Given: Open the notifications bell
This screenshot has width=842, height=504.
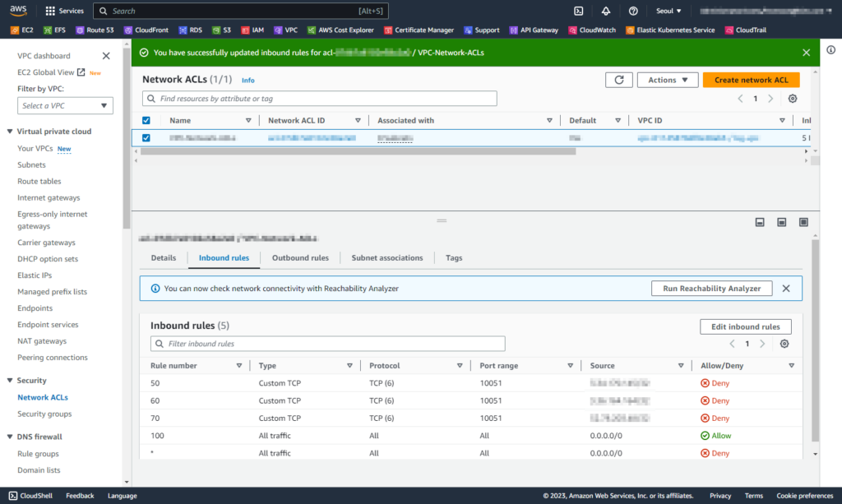Looking at the screenshot, I should [x=606, y=11].
